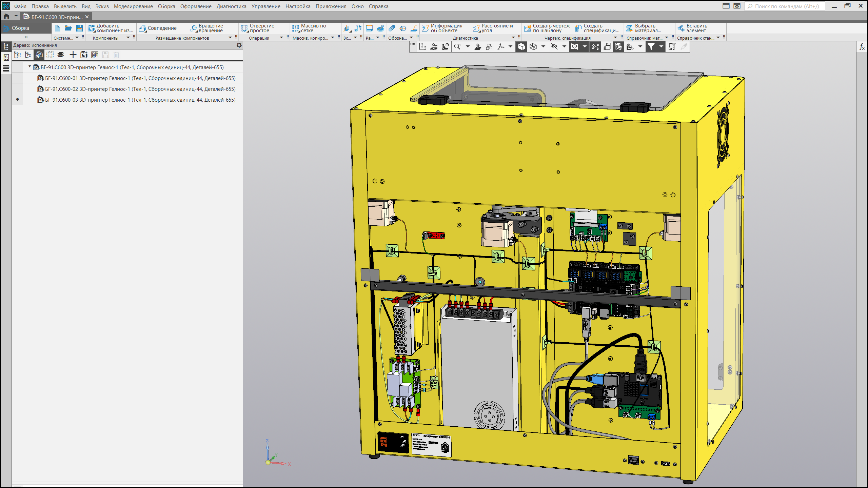Expand the Диагностика panel group dropdown
This screenshot has width=868, height=488.
point(513,38)
